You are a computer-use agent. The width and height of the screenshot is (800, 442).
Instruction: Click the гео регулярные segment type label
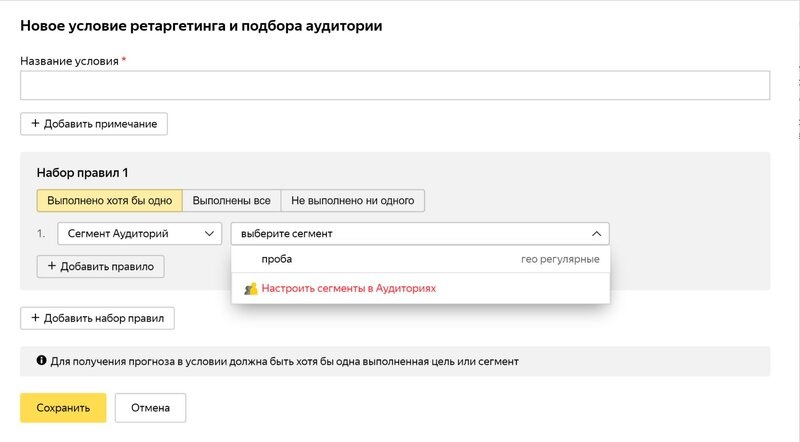click(x=559, y=259)
